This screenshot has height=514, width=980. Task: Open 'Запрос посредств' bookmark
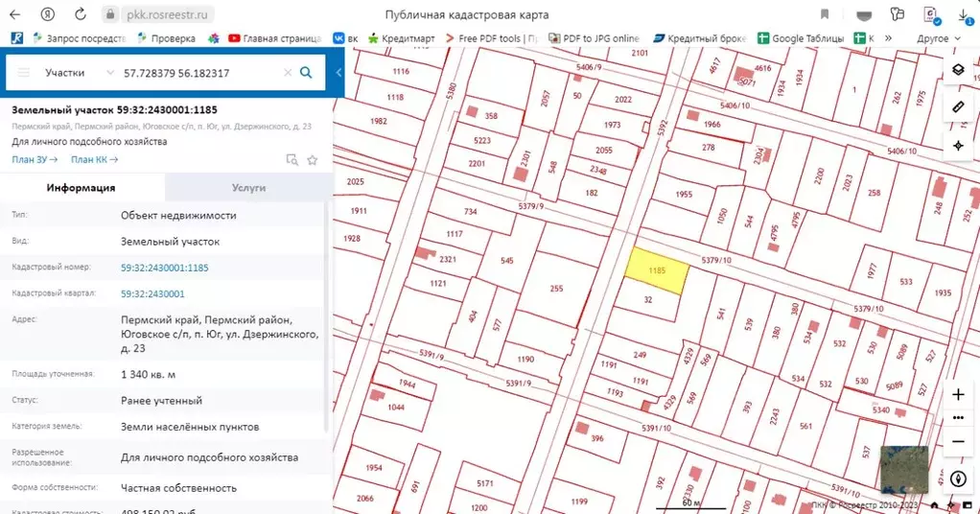coord(80,38)
